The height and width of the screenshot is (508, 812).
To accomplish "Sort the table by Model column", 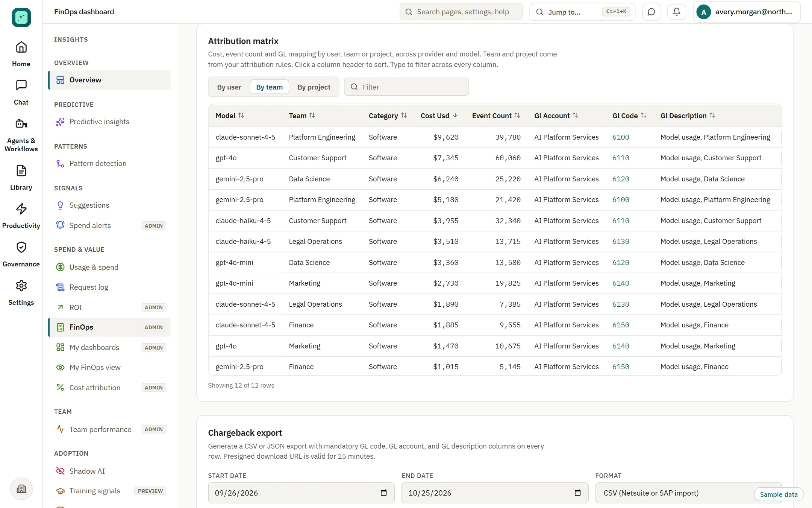I will coord(230,116).
